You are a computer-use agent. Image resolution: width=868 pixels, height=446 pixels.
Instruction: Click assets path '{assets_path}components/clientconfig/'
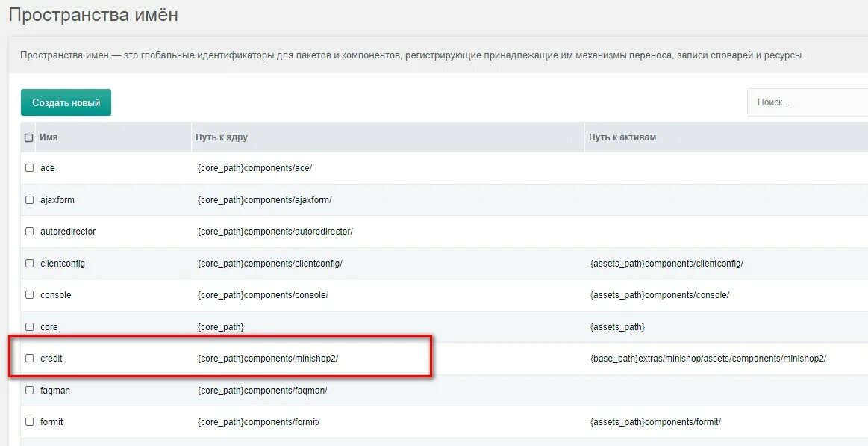coord(666,264)
